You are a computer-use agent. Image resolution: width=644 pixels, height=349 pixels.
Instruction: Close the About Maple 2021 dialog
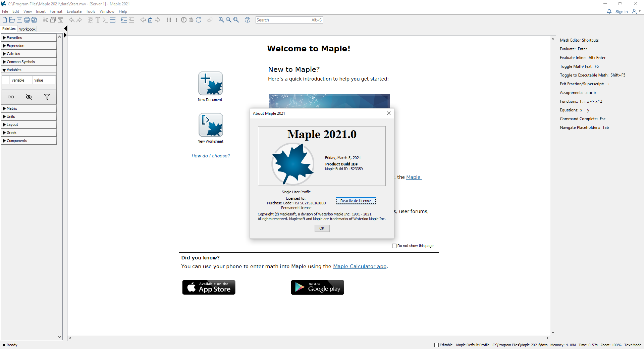tap(389, 113)
